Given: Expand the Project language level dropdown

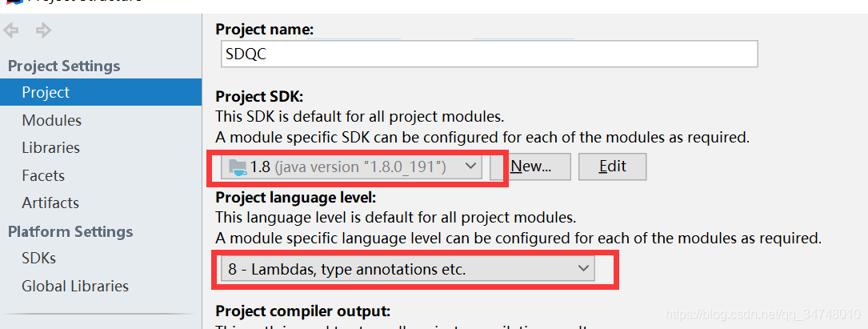Looking at the screenshot, I should point(583,270).
